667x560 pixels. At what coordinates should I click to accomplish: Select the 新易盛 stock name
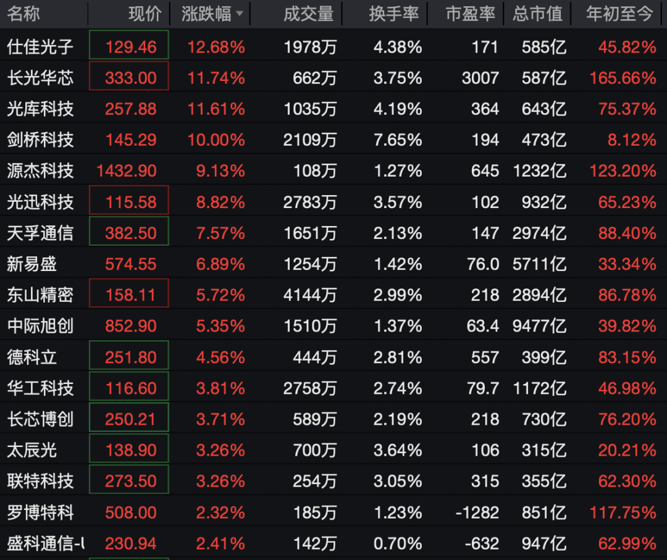click(x=32, y=264)
